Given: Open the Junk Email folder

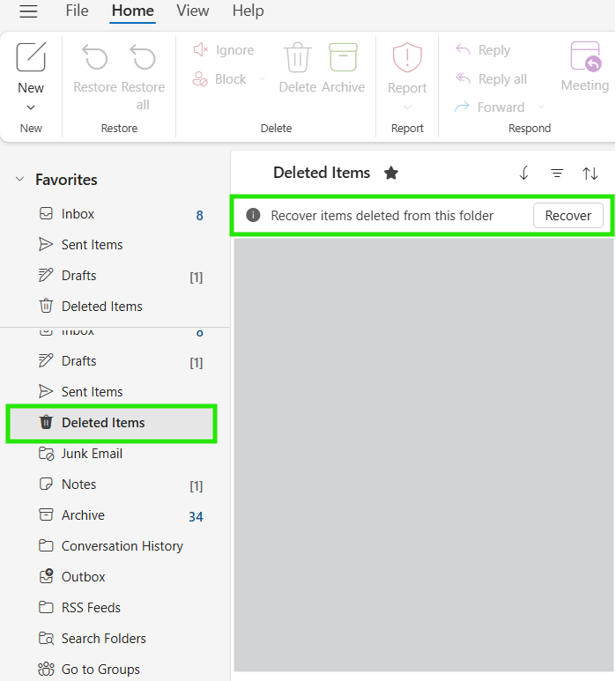Looking at the screenshot, I should tap(115, 454).
